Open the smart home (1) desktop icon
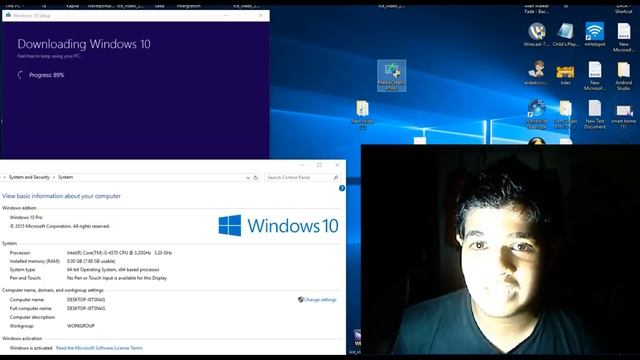The height and width of the screenshot is (360, 640). click(x=623, y=116)
